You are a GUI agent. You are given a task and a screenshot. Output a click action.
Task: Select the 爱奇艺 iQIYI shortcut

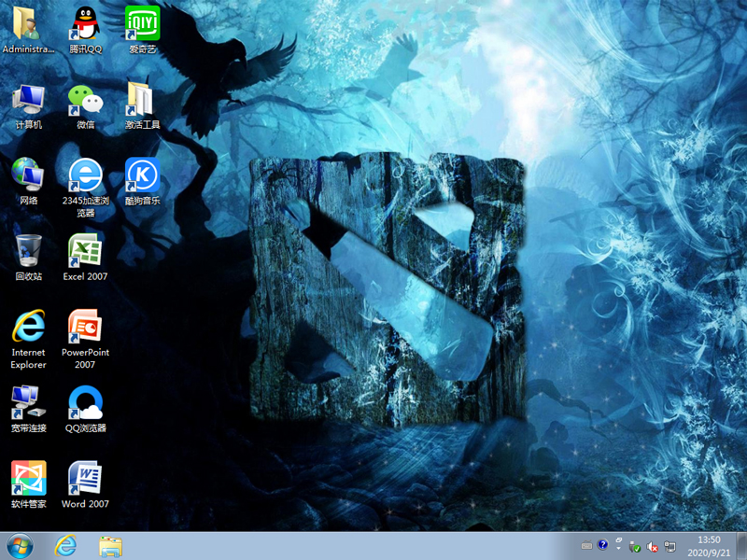[142, 30]
